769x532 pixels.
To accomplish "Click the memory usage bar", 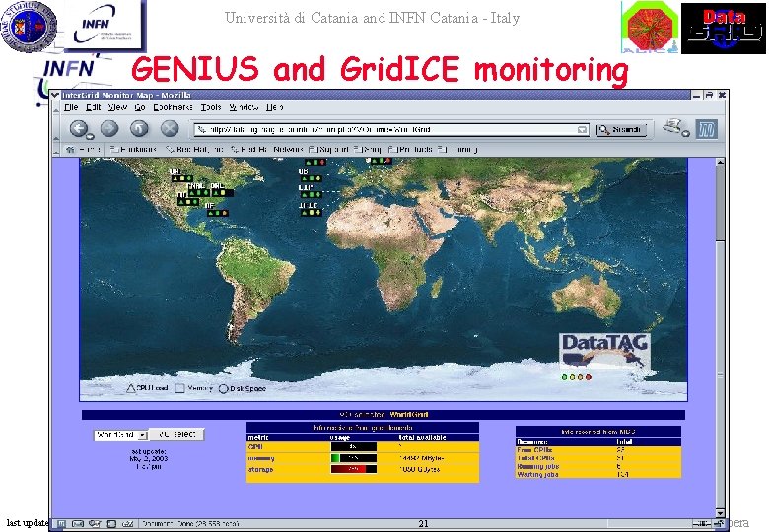I will [354, 458].
